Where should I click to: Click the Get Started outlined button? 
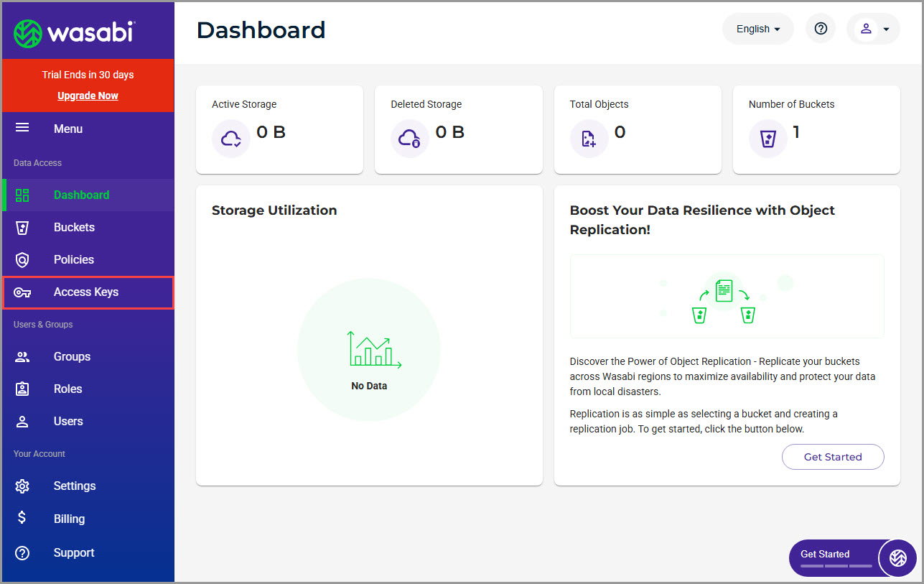tap(833, 457)
